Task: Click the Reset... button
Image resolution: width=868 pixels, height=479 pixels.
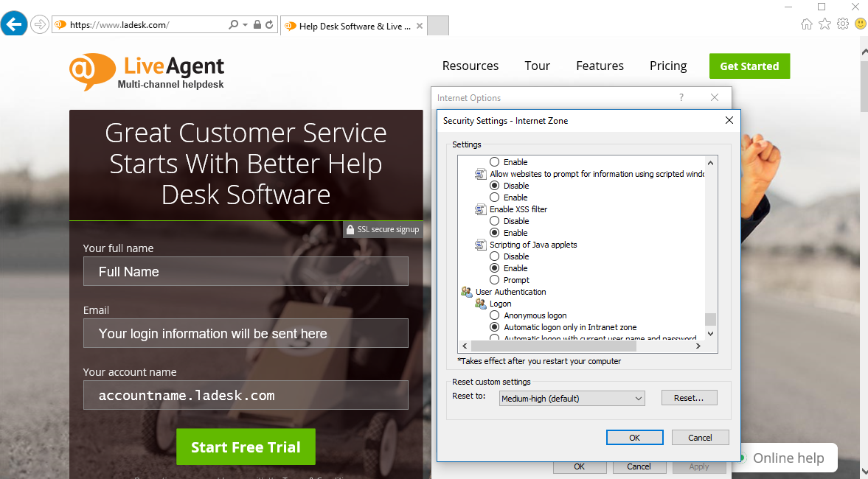Action: tap(689, 398)
